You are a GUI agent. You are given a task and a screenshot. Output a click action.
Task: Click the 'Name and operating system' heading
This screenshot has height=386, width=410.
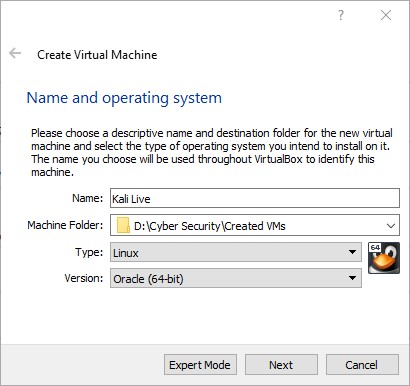tap(124, 98)
